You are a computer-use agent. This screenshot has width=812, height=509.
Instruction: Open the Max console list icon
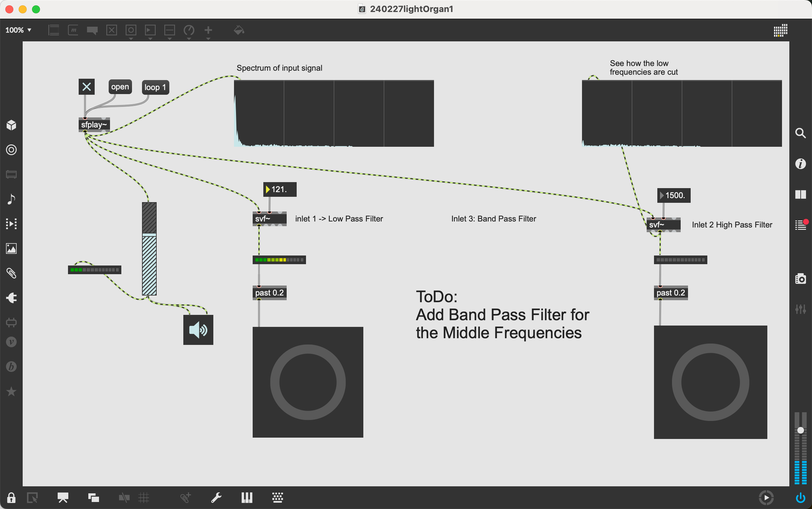tap(800, 225)
